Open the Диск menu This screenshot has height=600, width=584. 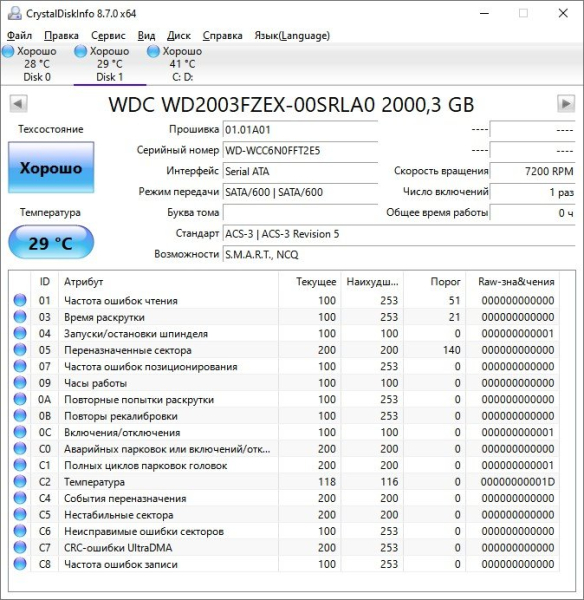click(x=179, y=36)
